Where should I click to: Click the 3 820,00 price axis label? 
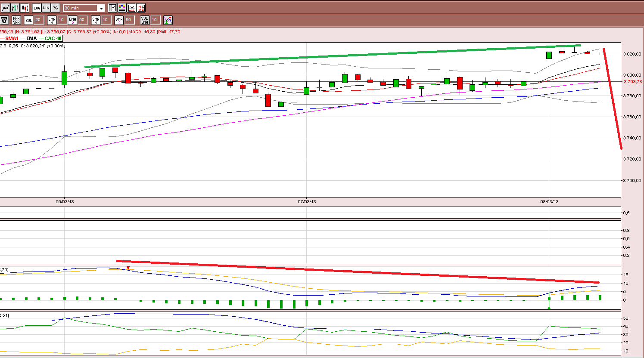pos(632,54)
